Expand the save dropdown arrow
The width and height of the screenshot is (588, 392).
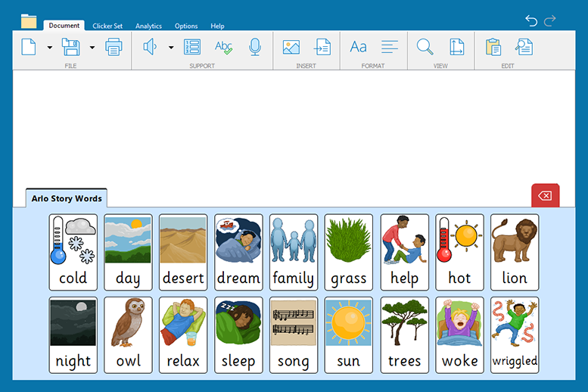point(92,48)
